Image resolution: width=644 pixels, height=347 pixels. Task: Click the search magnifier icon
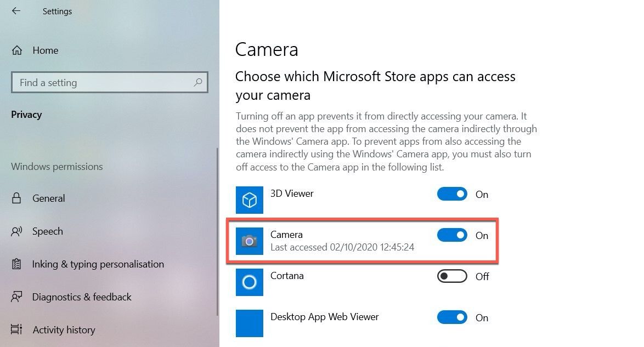[197, 83]
